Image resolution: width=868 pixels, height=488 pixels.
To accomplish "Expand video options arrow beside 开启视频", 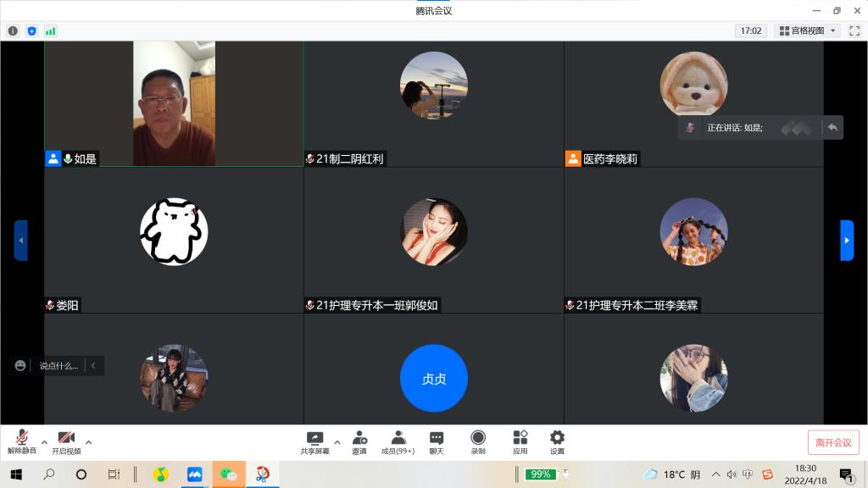I will coord(88,441).
